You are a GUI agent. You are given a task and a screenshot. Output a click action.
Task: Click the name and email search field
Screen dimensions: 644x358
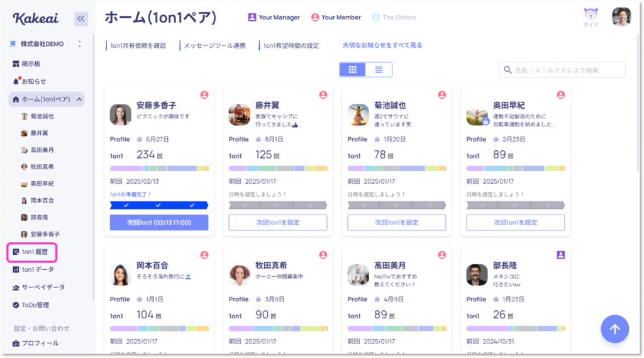pyautogui.click(x=562, y=70)
